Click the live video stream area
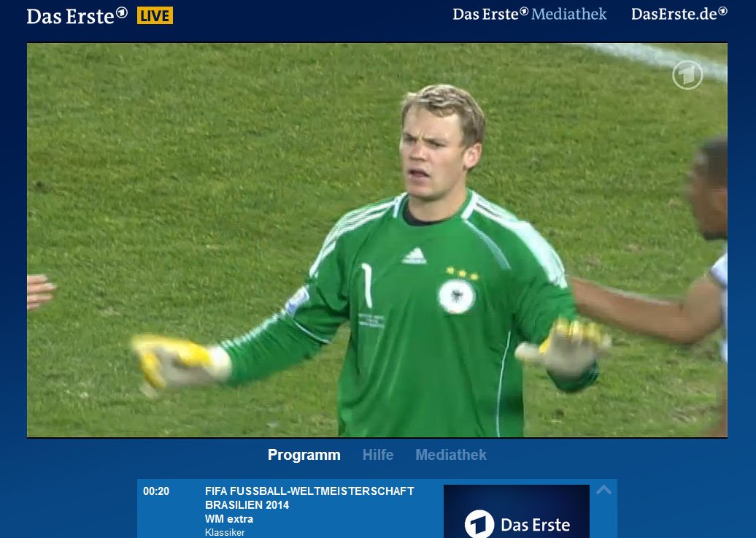756x538 pixels. (x=377, y=240)
